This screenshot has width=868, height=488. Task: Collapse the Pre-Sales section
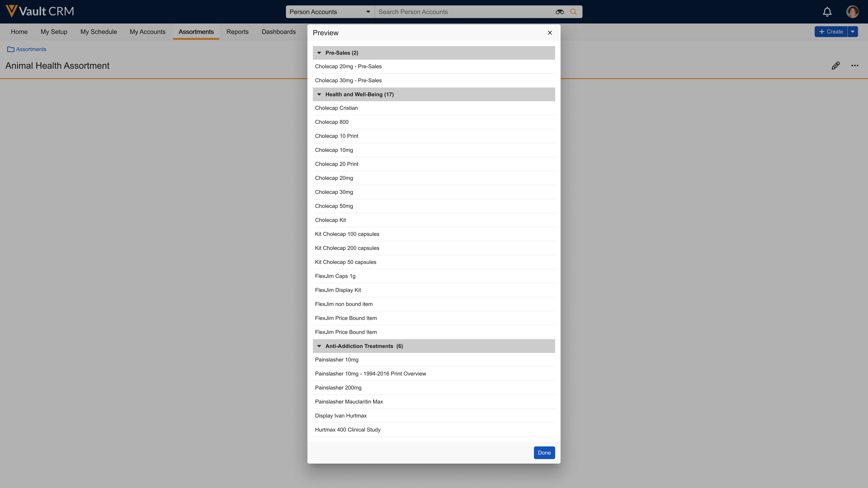[x=319, y=53]
